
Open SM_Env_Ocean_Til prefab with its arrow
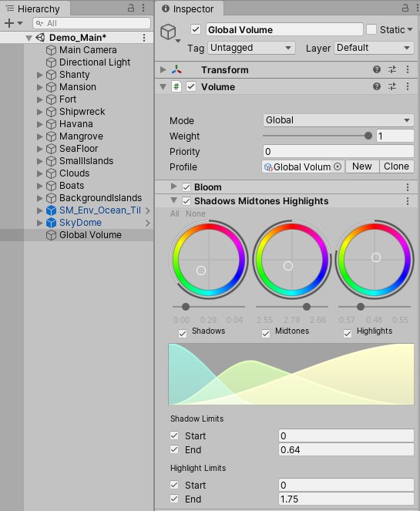tap(148, 210)
